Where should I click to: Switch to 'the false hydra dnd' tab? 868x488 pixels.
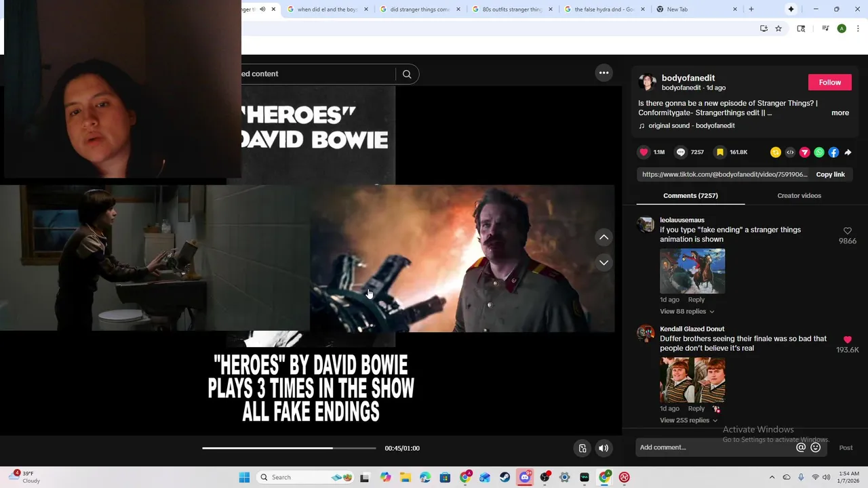pos(606,9)
